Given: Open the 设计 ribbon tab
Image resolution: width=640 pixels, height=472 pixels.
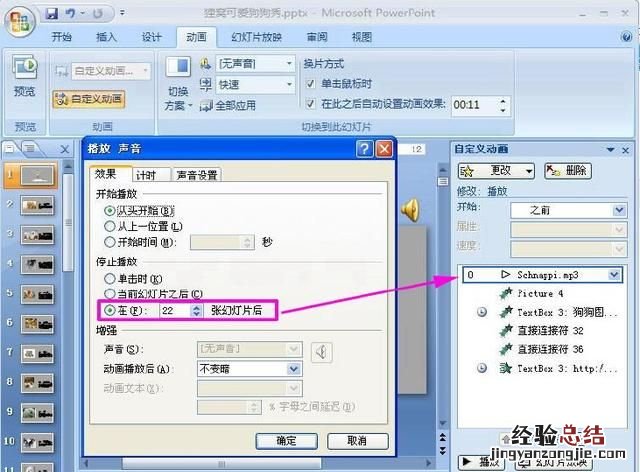Looking at the screenshot, I should [x=151, y=37].
